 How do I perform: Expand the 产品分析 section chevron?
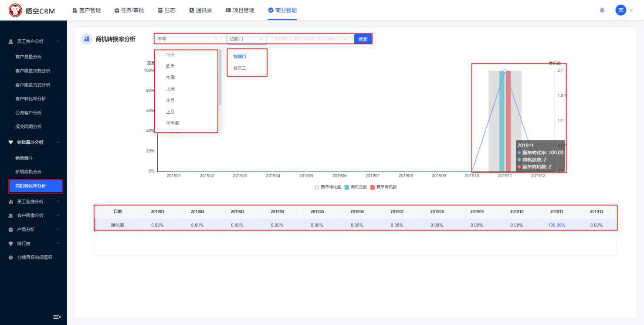pos(58,230)
